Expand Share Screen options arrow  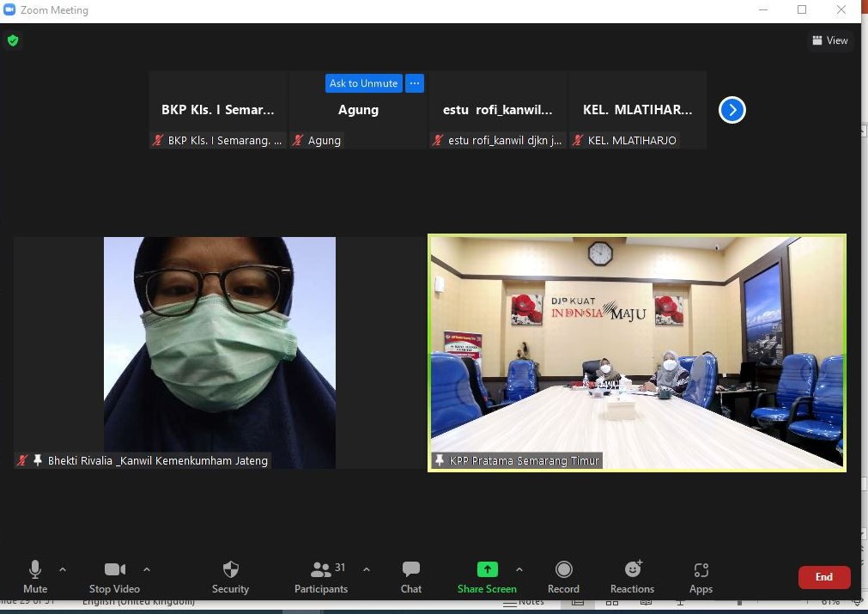[519, 569]
